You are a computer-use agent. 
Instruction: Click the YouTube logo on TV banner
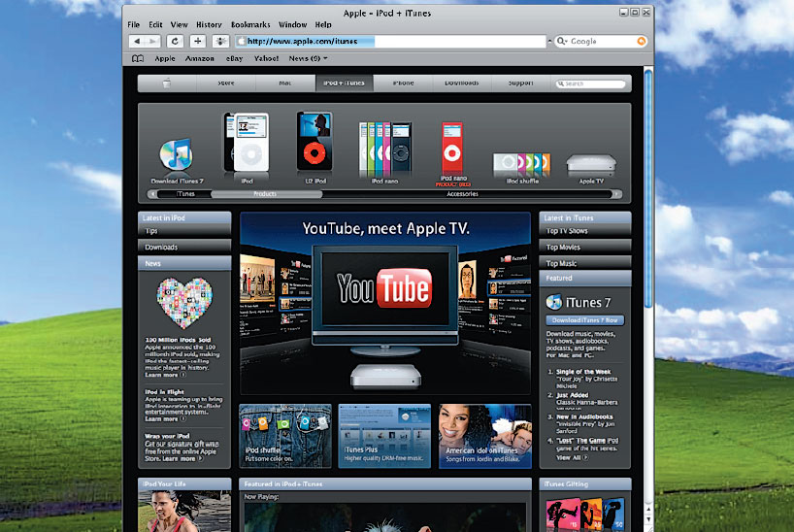click(384, 288)
